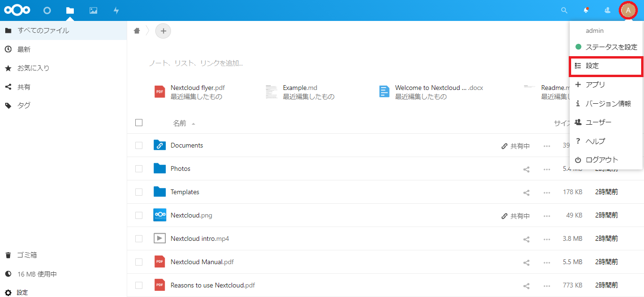644x297 pixels.
Task: Open more actions for Nextcloud intro.mp4
Action: [547, 239]
